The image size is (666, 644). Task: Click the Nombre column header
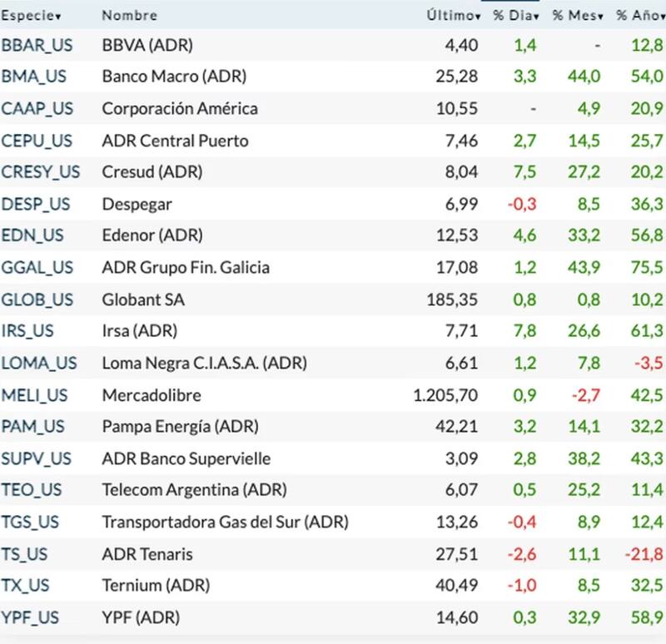tap(129, 15)
